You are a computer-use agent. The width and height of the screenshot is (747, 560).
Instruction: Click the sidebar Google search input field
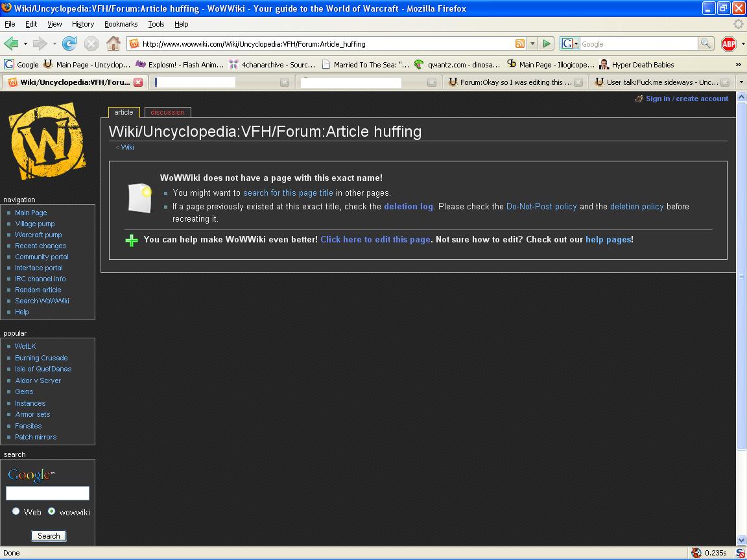[x=47, y=493]
